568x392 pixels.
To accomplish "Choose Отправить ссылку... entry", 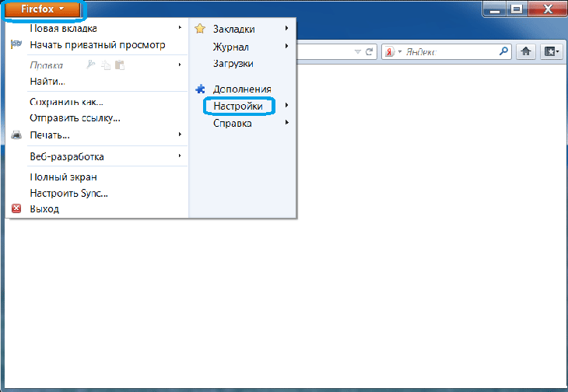I will [75, 118].
